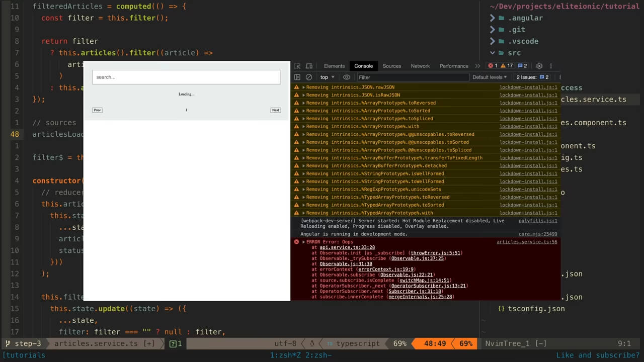Click the .angular folder icon in NvimTree
The width and height of the screenshot is (644, 362).
point(501,18)
